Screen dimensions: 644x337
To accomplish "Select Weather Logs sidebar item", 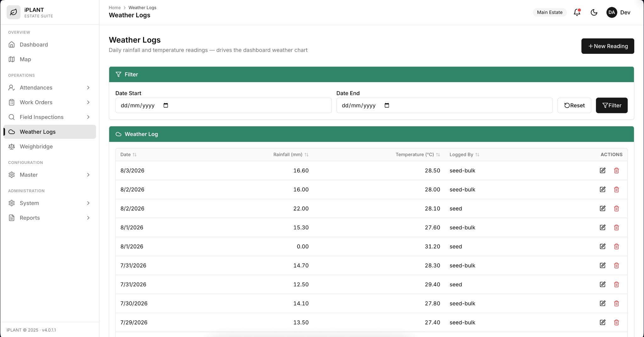I will coord(50,132).
